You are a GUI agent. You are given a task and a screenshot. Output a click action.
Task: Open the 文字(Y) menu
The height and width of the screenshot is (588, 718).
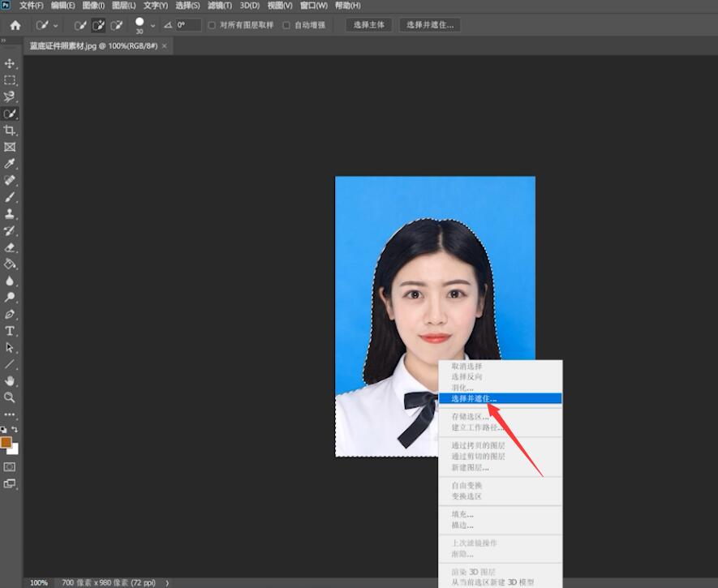[156, 6]
